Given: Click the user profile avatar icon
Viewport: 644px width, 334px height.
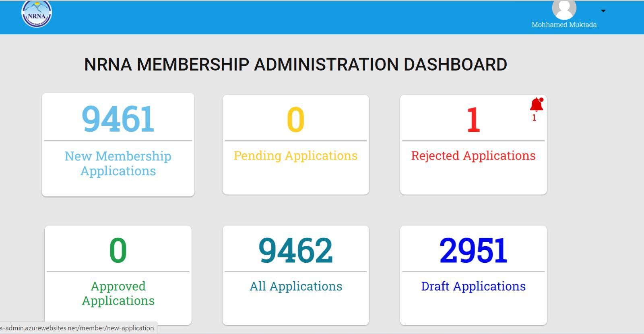Looking at the screenshot, I should pyautogui.click(x=564, y=9).
